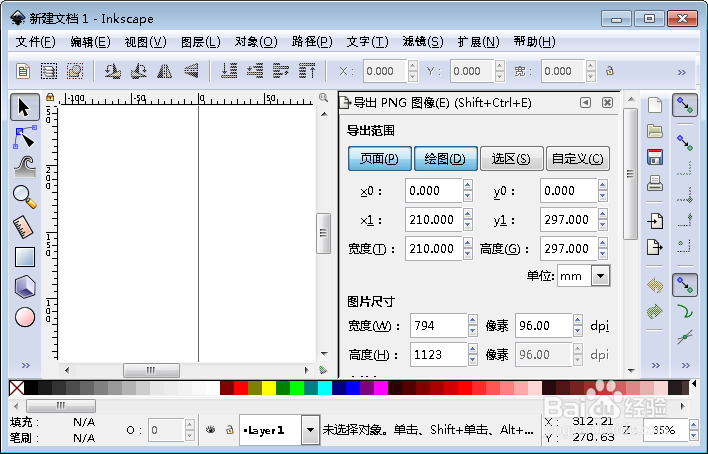Click canvas zoom icon at ruler corner
This screenshot has height=454, width=708.
tap(323, 97)
